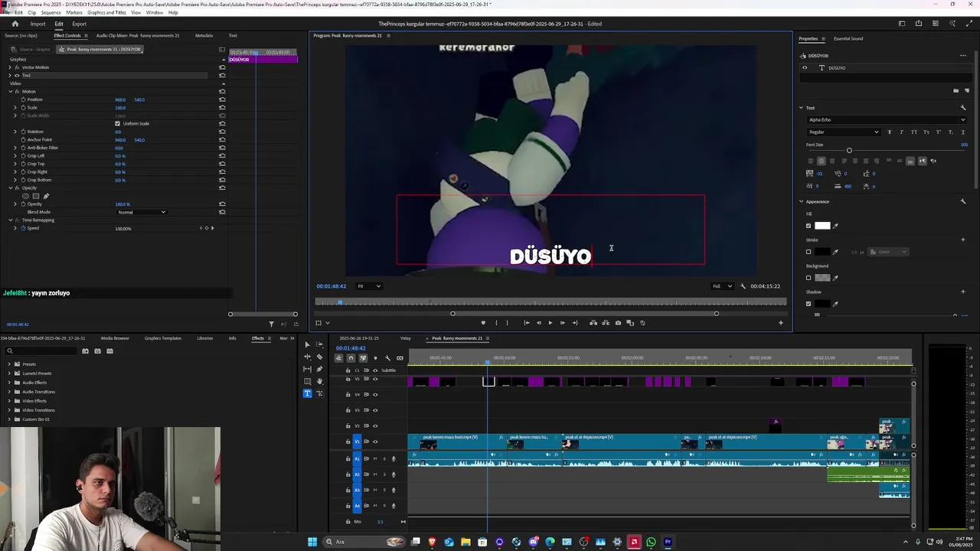This screenshot has width=980, height=551.
Task: Step back one frame in Program monitor
Action: (x=539, y=323)
